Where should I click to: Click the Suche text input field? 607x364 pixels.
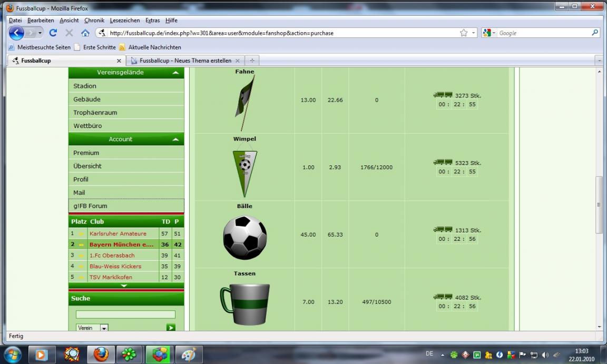click(125, 314)
